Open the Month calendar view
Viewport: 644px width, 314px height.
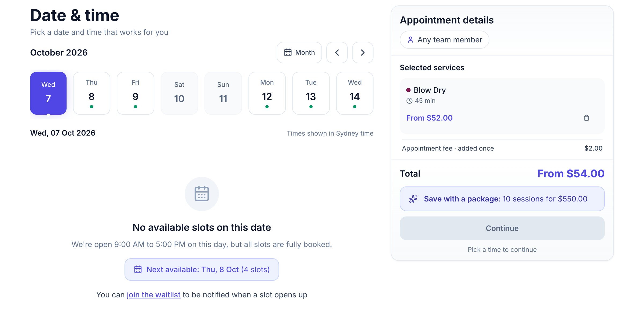[299, 53]
